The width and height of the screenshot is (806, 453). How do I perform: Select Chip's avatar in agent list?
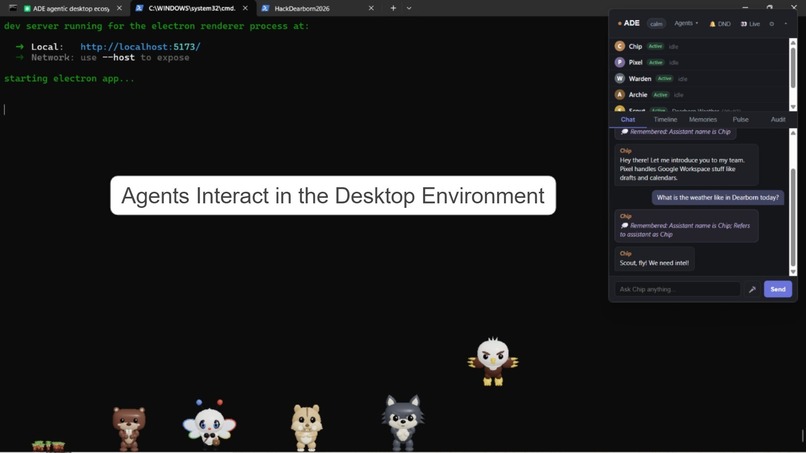click(x=619, y=46)
